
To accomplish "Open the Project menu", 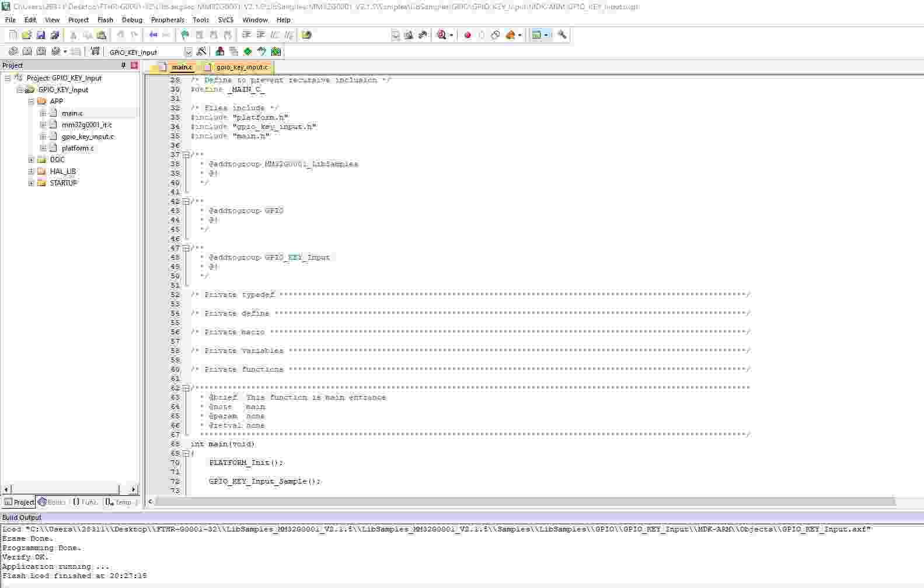I will [78, 20].
